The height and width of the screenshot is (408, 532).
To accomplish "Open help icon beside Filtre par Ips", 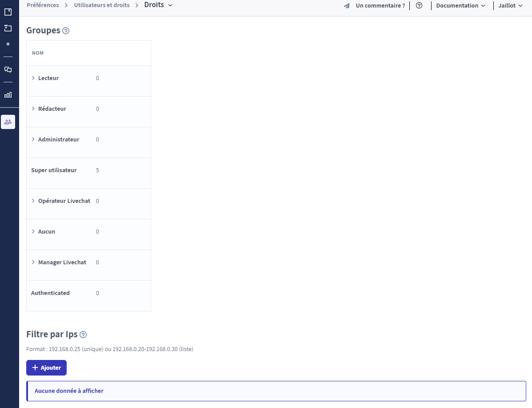I will 83,335.
